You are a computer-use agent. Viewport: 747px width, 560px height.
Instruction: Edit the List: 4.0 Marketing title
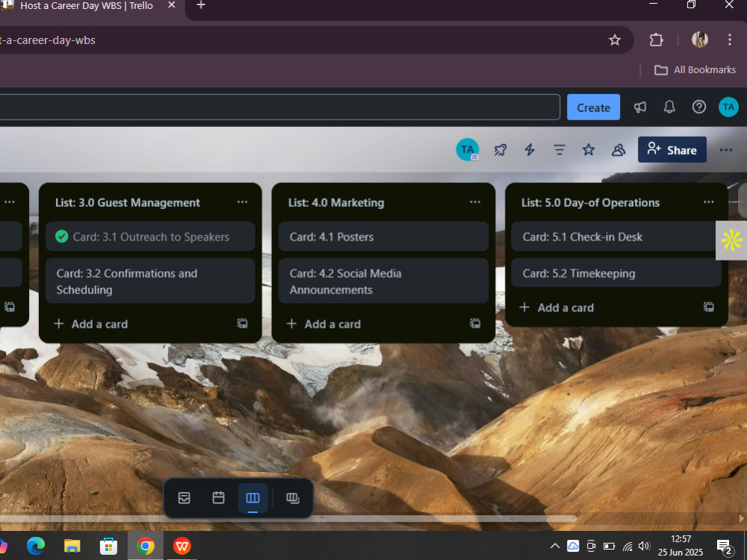(x=336, y=202)
